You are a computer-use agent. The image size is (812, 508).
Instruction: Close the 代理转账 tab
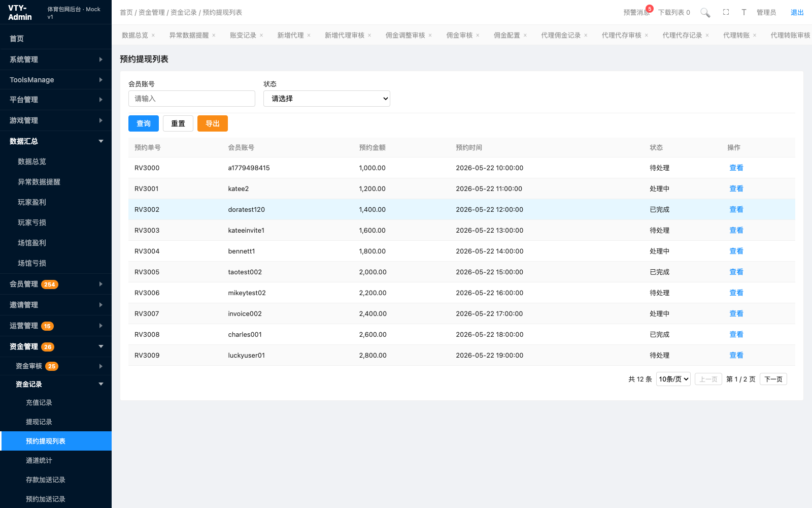tap(755, 36)
